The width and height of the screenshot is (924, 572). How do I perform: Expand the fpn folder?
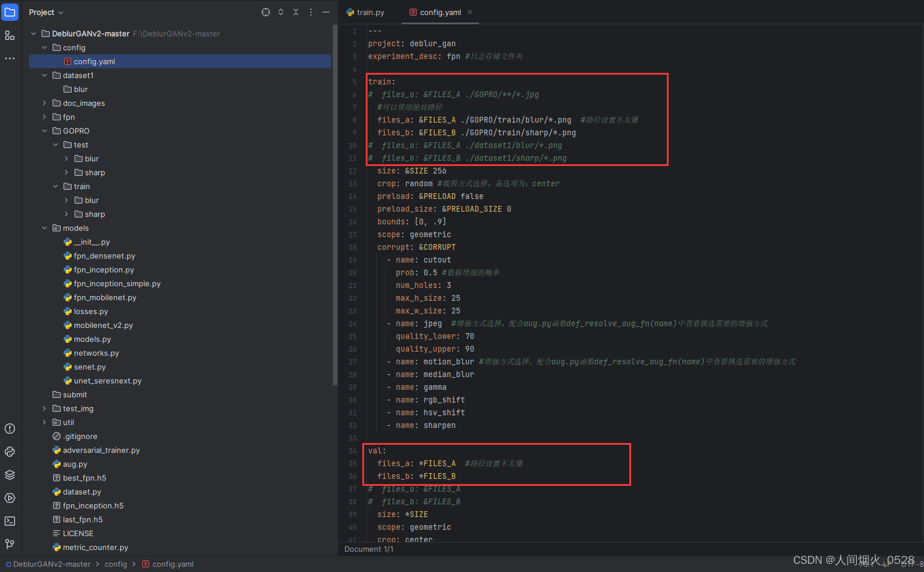(x=44, y=117)
